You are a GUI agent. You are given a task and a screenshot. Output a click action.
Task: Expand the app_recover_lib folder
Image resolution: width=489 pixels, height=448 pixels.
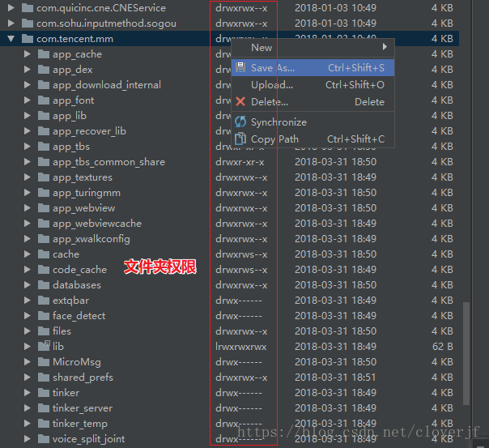point(28,131)
